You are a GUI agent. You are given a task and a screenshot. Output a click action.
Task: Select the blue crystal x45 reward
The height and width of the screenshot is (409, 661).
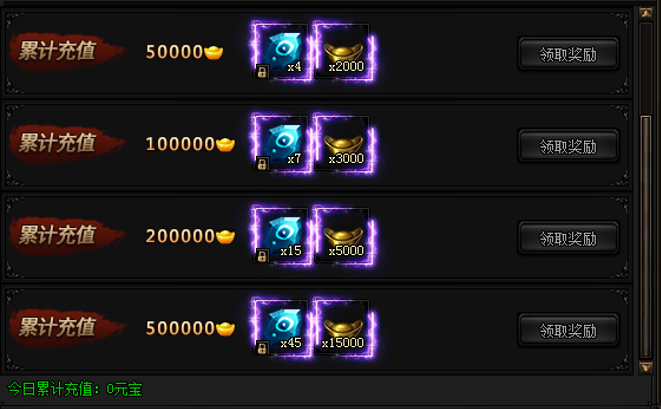(x=281, y=327)
